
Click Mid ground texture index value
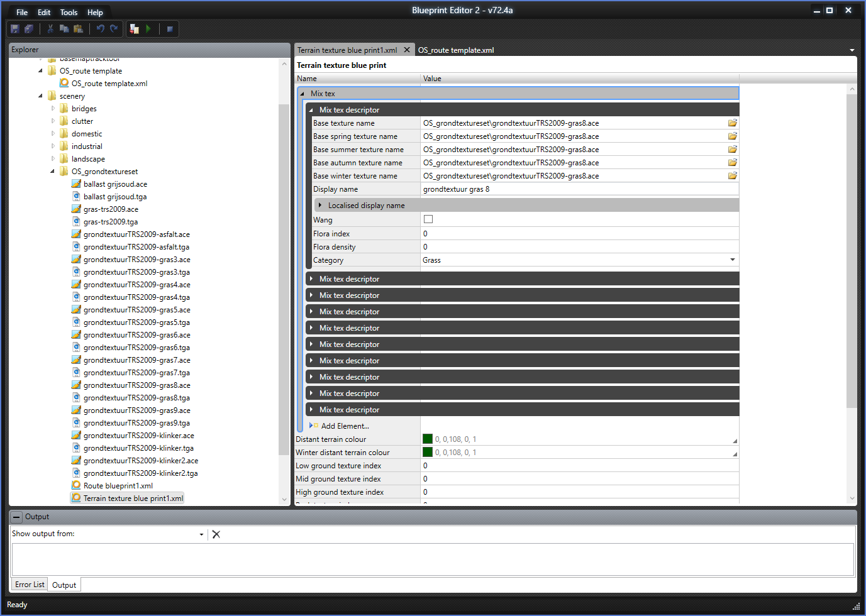[x=579, y=479]
